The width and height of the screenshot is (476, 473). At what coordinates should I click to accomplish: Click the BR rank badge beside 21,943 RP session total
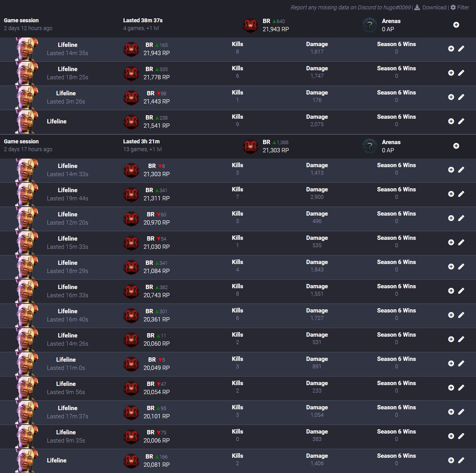point(250,25)
